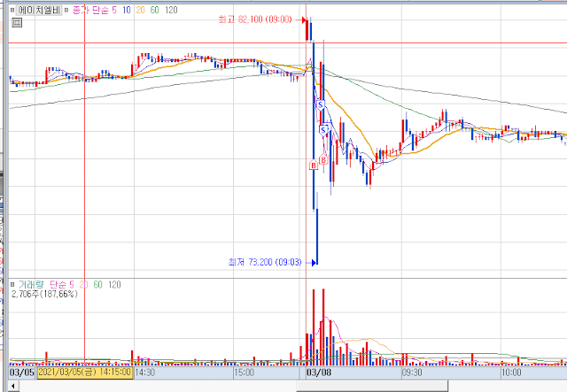This screenshot has width=567, height=392.
Task: Select the price 60 moving average label
Action: (155, 10)
